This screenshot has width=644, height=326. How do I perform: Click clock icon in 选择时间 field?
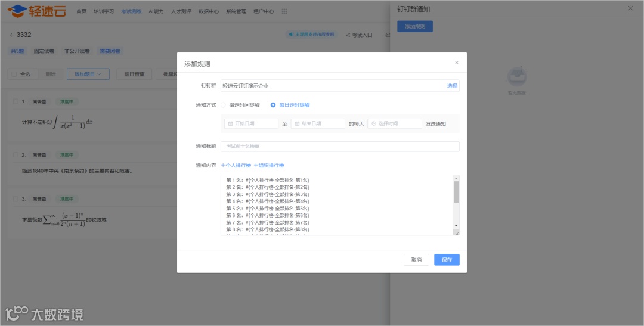374,123
